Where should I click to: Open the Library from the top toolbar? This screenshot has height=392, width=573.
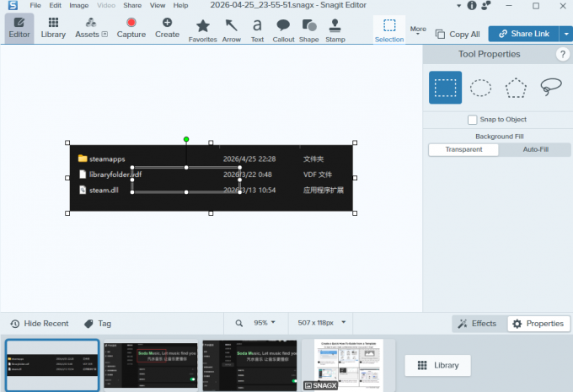(x=53, y=28)
